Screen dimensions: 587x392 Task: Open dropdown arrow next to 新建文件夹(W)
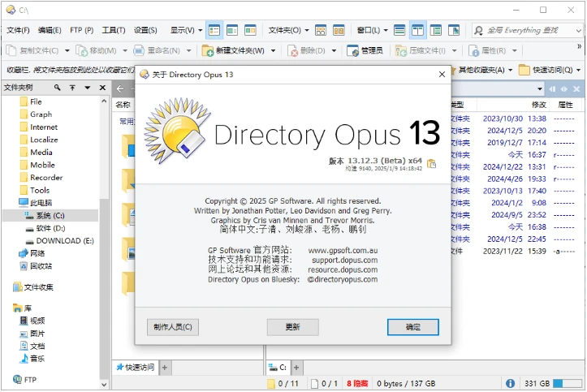pyautogui.click(x=274, y=50)
